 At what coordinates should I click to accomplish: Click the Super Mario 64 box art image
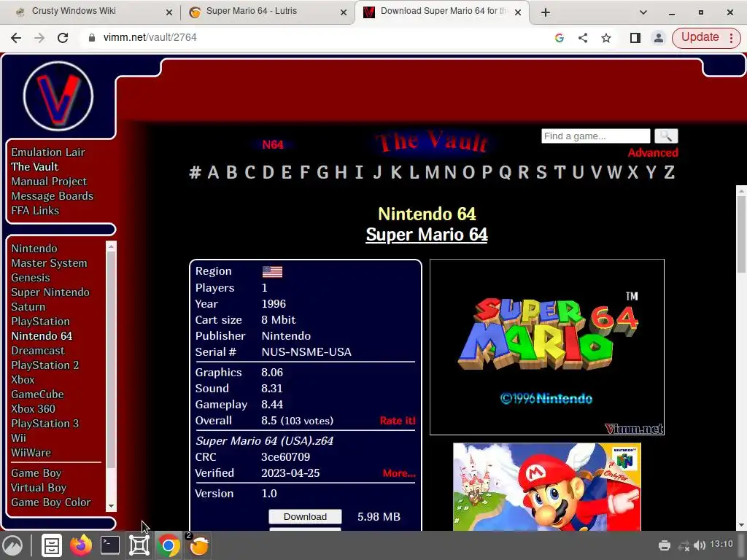click(547, 486)
